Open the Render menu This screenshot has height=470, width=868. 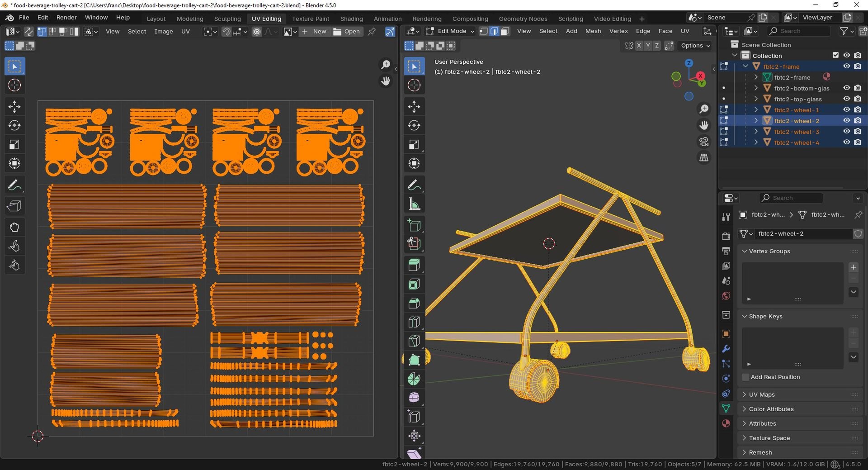[x=66, y=18]
